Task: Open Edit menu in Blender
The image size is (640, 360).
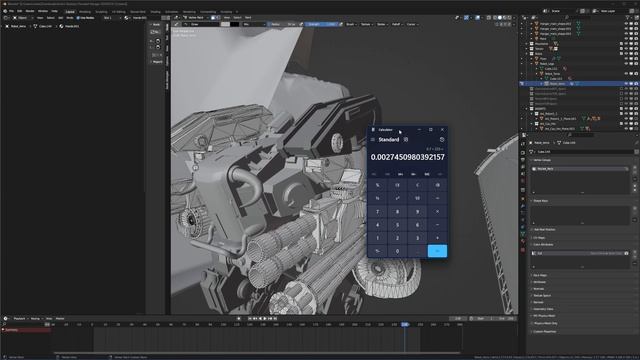Action: [20, 11]
